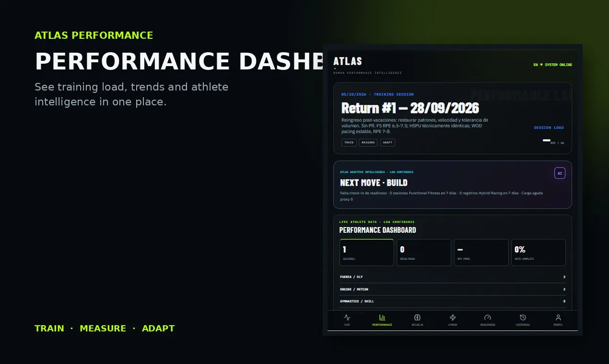The image size is (609, 364).
Task: Select the TRAIN tag chip in session card
Action: point(349,142)
